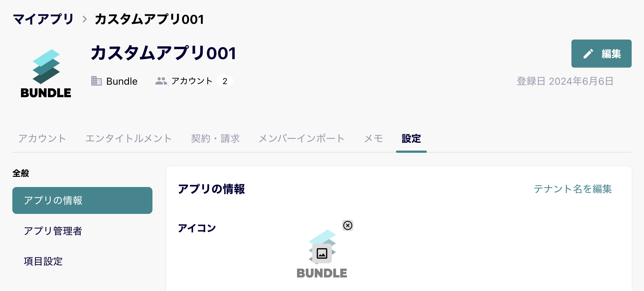Open the アカウント tab
644x291 pixels.
[x=42, y=138]
